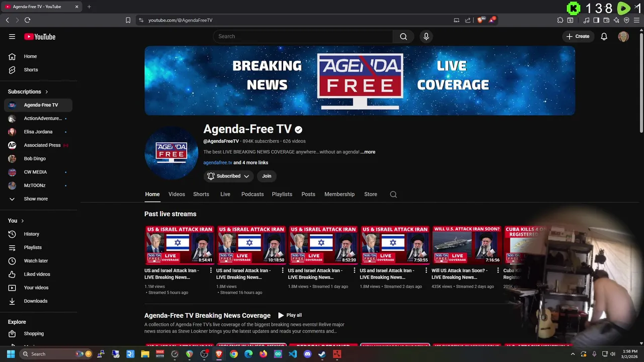Open Discord from the taskbar
Screen dimensions: 644x362
point(307,354)
